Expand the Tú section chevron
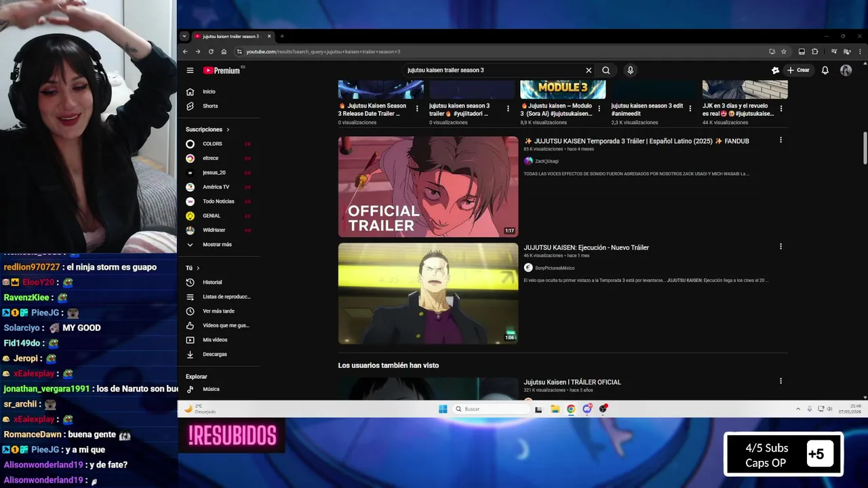 click(x=198, y=268)
